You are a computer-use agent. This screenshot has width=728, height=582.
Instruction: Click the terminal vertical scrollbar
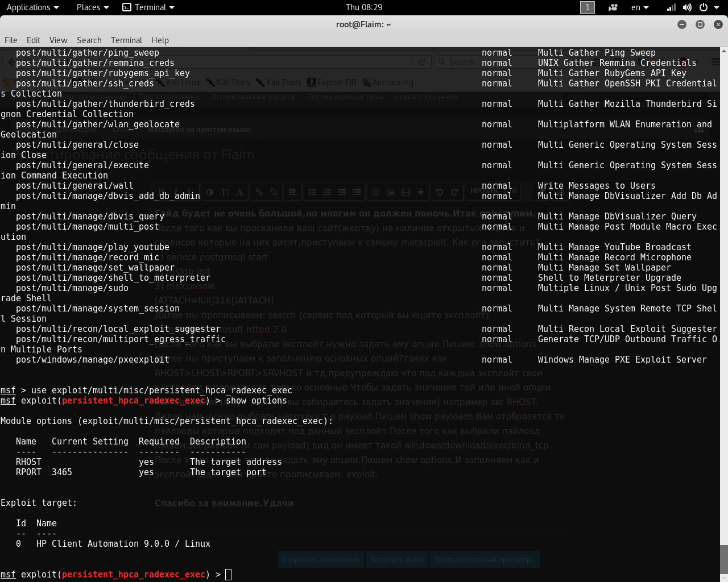tap(723, 560)
